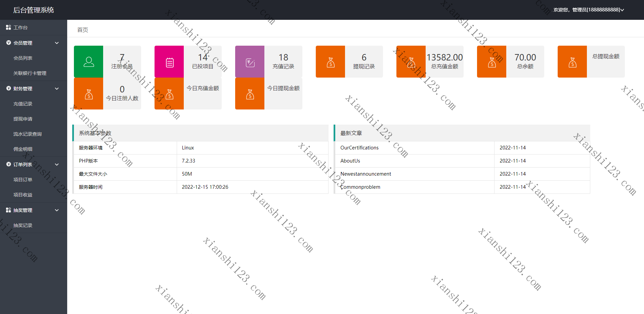The width and height of the screenshot is (644, 314).
Task: Click the 订单列表 sidebar icon
Action: pos(9,164)
